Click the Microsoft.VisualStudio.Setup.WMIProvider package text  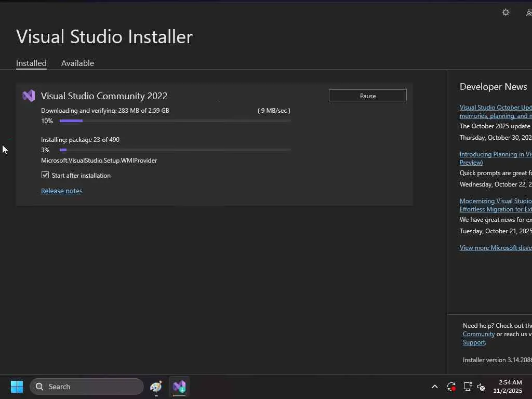(99, 161)
